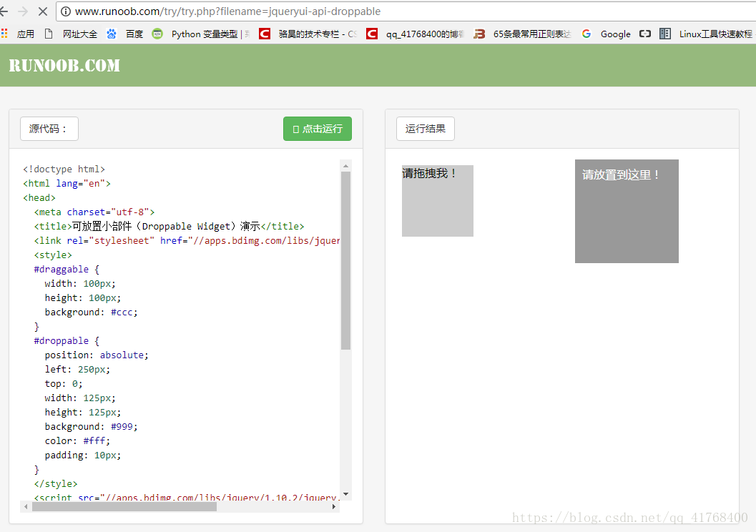756x532 pixels.
Task: Open the 网址大全 bookmark
Action: coord(71,34)
